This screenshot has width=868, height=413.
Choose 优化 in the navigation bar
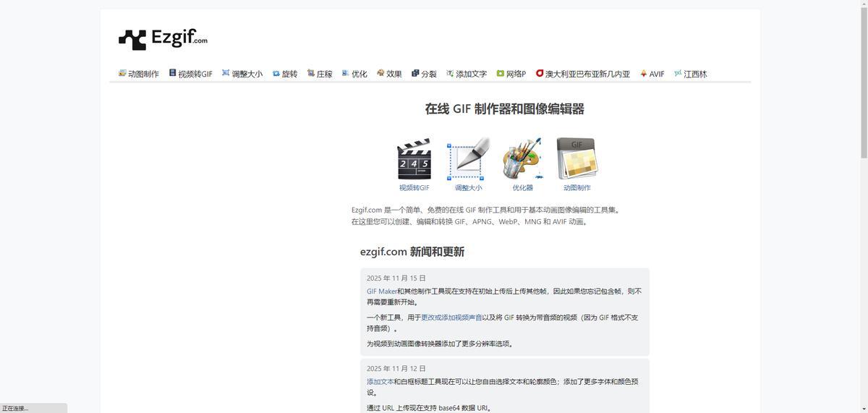click(354, 74)
